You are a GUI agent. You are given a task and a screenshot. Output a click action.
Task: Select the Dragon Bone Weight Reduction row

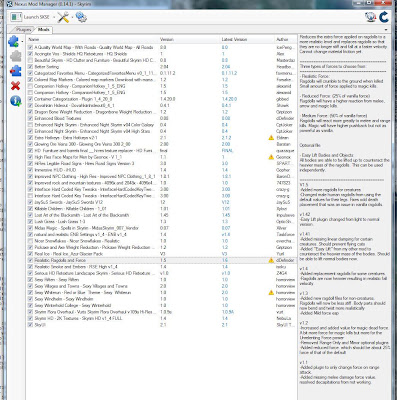pyautogui.click(x=161, y=112)
